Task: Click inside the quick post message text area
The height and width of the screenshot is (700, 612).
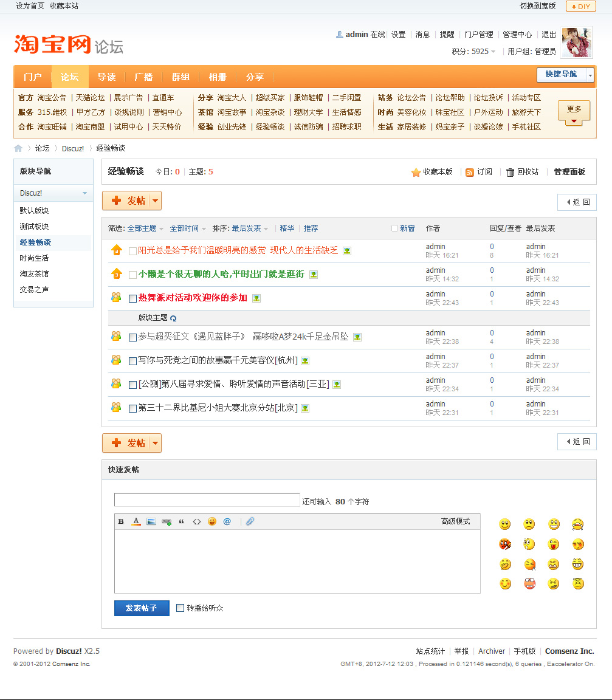Action: [x=297, y=561]
